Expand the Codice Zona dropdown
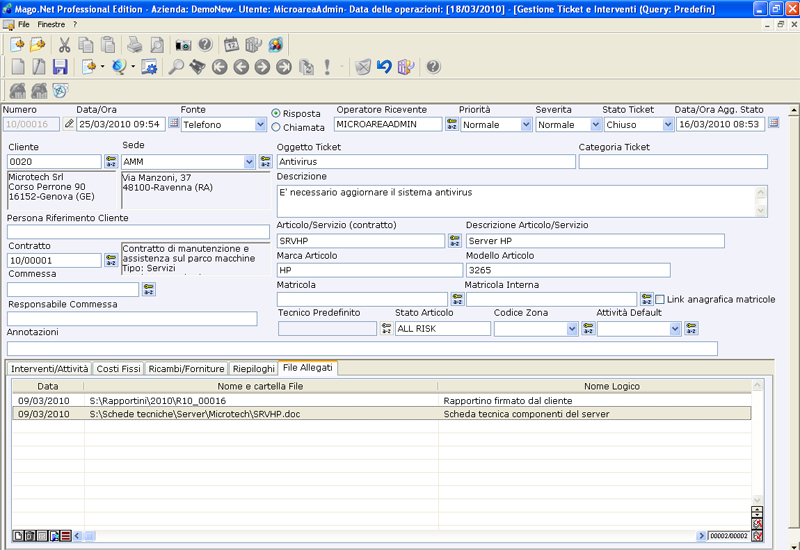The image size is (800, 550). (x=572, y=329)
